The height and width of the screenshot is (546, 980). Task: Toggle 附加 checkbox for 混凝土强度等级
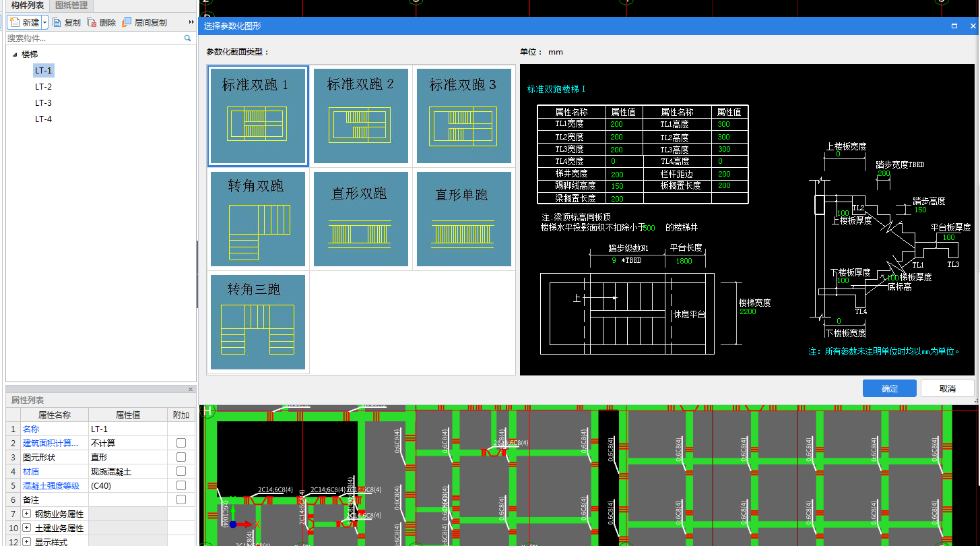[181, 485]
